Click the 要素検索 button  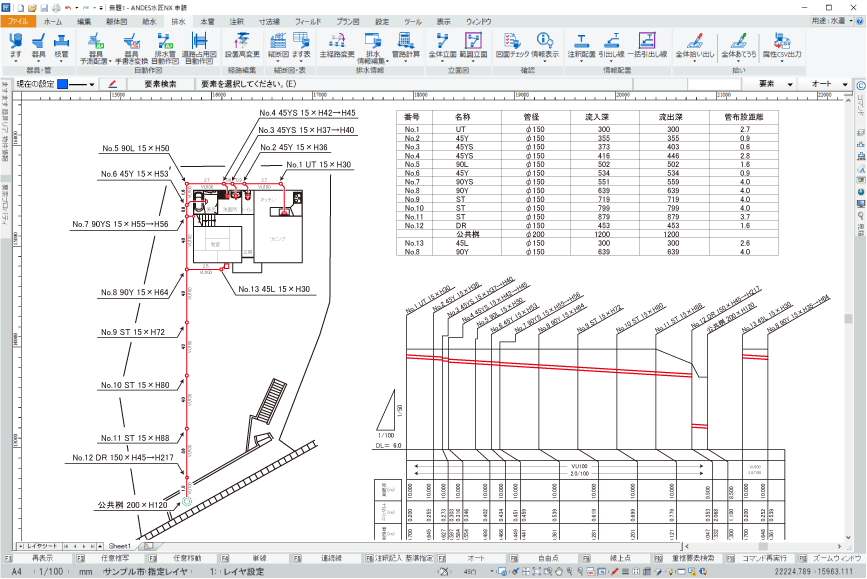(x=161, y=84)
